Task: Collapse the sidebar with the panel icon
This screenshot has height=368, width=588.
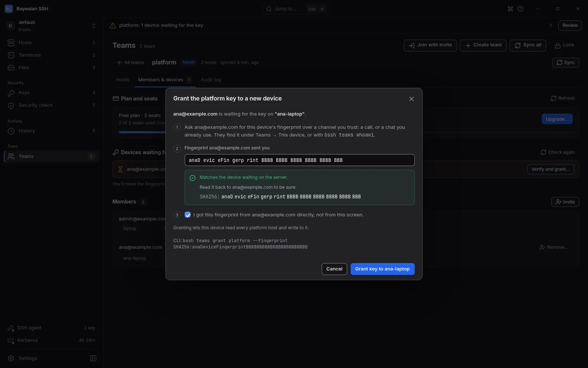Action: [x=93, y=358]
